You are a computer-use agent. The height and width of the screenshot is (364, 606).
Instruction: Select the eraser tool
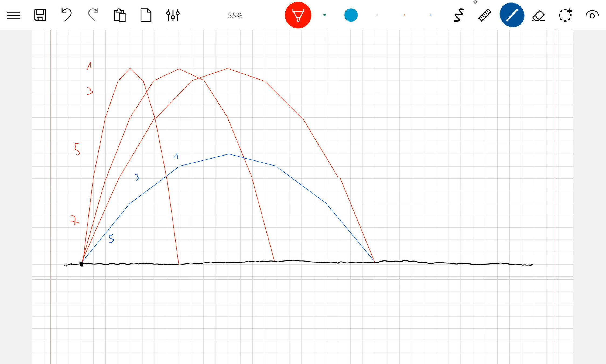click(x=538, y=15)
